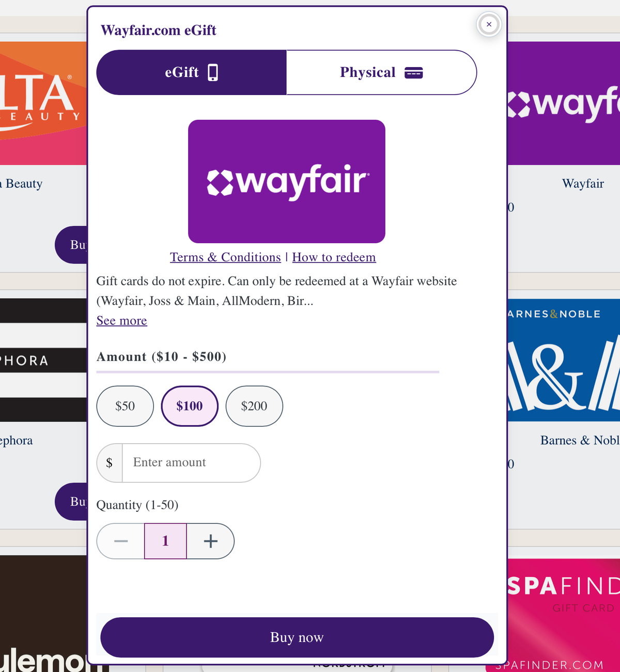Click the credit card icon beside Physical
Screen dimensions: 620x672
click(413, 73)
